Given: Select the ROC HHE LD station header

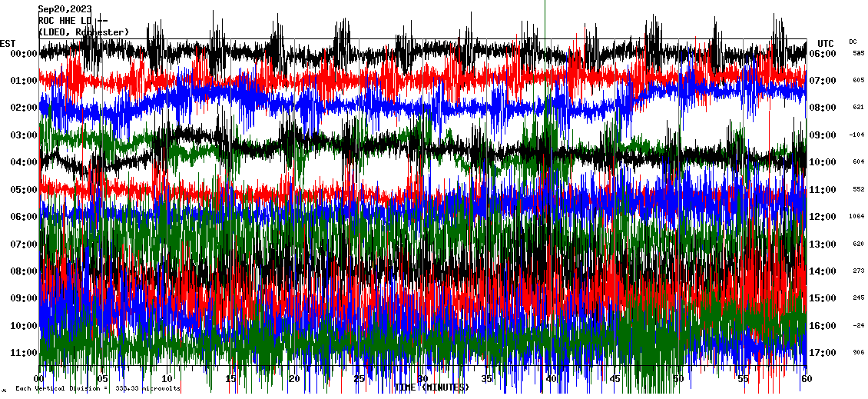Looking at the screenshot, I should (73, 21).
